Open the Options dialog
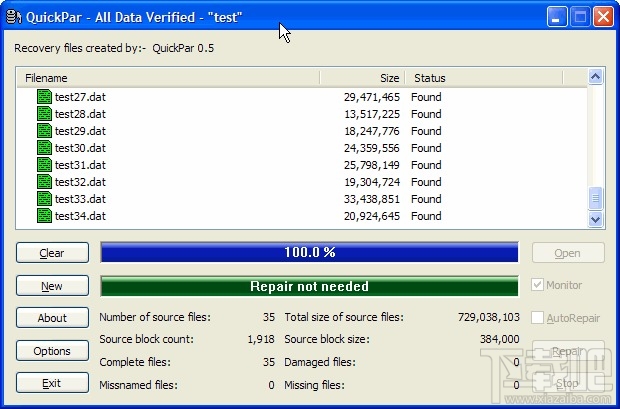620x409 pixels. (52, 351)
